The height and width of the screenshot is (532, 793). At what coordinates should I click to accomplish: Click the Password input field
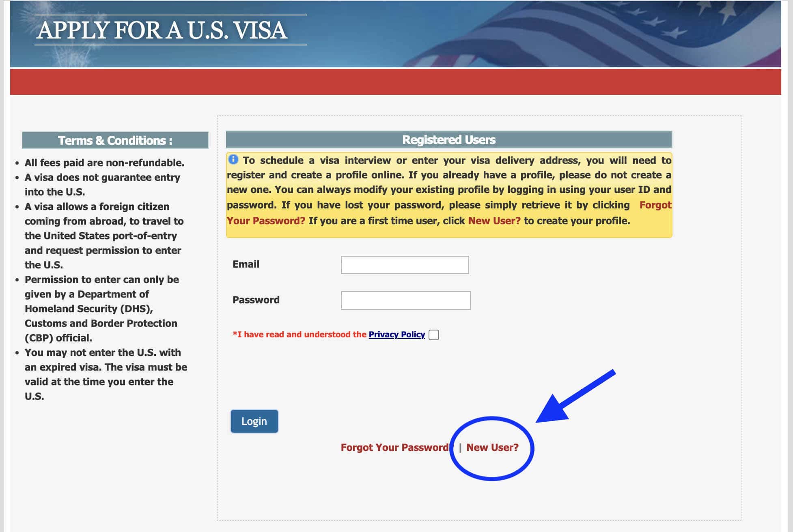(x=406, y=300)
